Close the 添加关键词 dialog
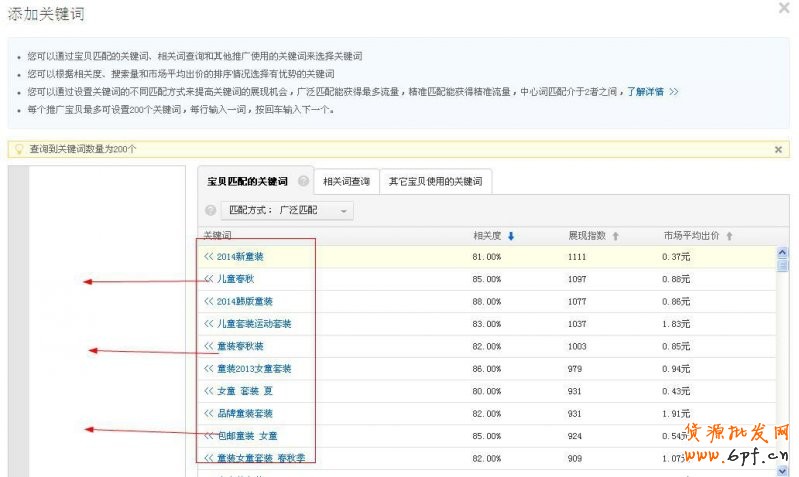Screen dimensions: 799x477 coord(783,10)
